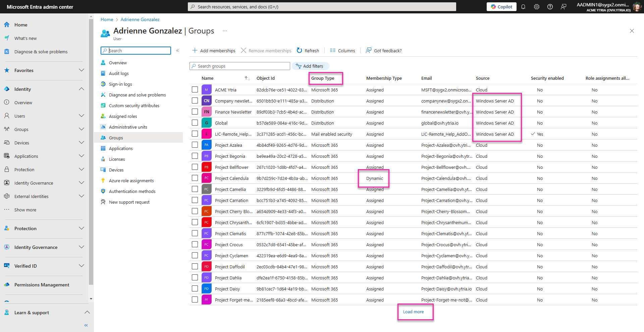The width and height of the screenshot is (644, 332).
Task: Expand the Devices sidebar chevron
Action: click(x=82, y=142)
